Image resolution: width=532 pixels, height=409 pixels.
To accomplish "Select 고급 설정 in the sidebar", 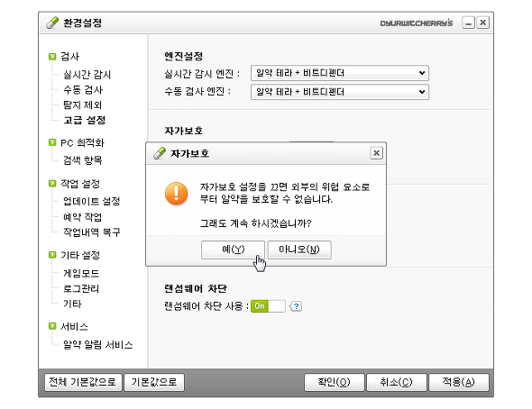I will [x=85, y=120].
